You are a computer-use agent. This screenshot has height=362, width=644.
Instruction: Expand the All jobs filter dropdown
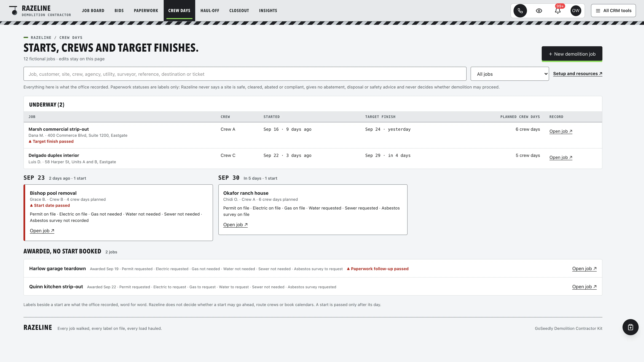pyautogui.click(x=509, y=74)
